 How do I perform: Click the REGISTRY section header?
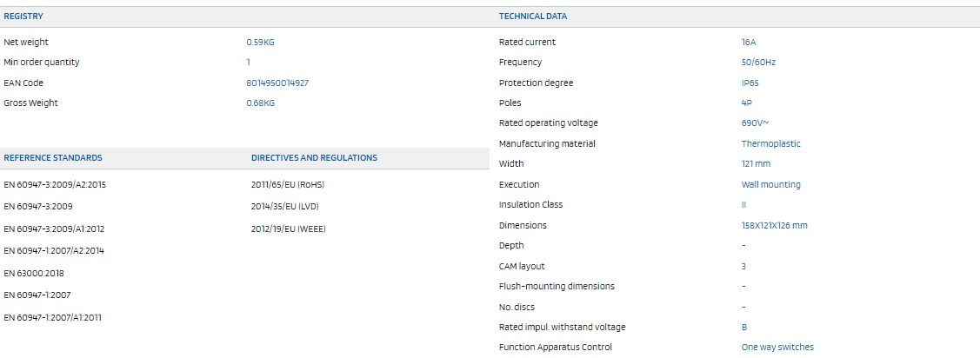coord(23,17)
